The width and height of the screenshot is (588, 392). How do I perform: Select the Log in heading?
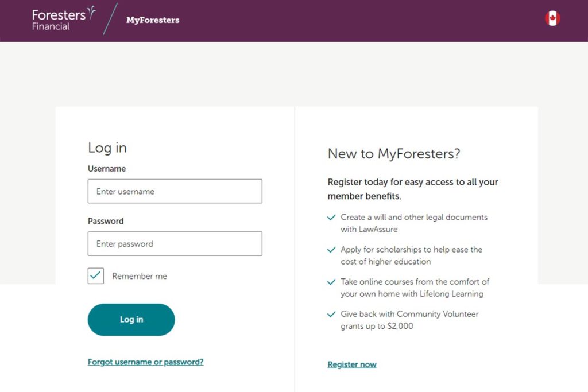(x=107, y=148)
